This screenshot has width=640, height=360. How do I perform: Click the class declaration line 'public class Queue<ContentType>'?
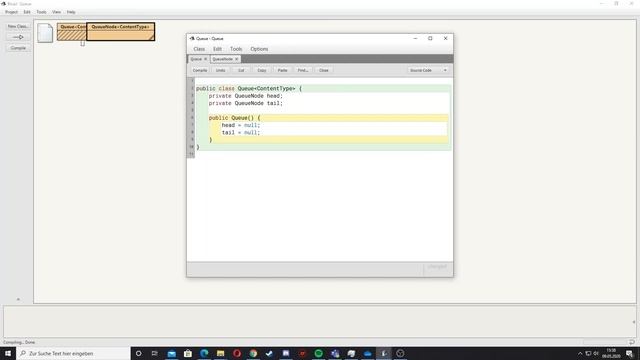pyautogui.click(x=249, y=89)
